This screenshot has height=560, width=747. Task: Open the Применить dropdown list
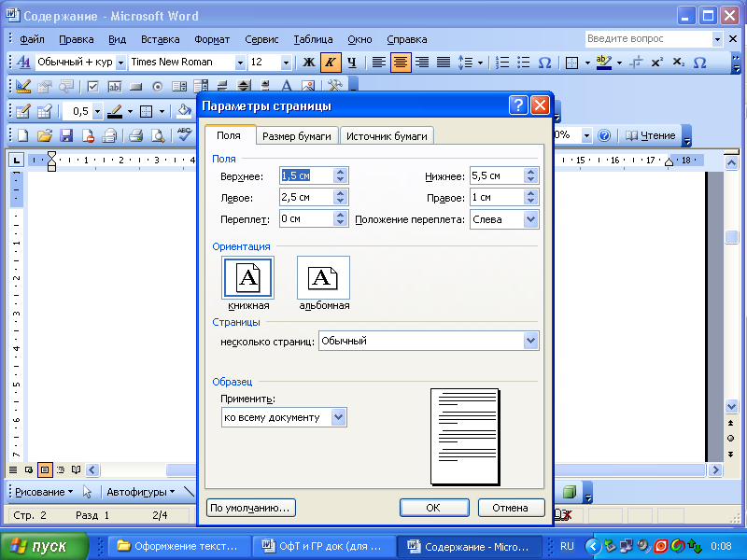click(338, 417)
